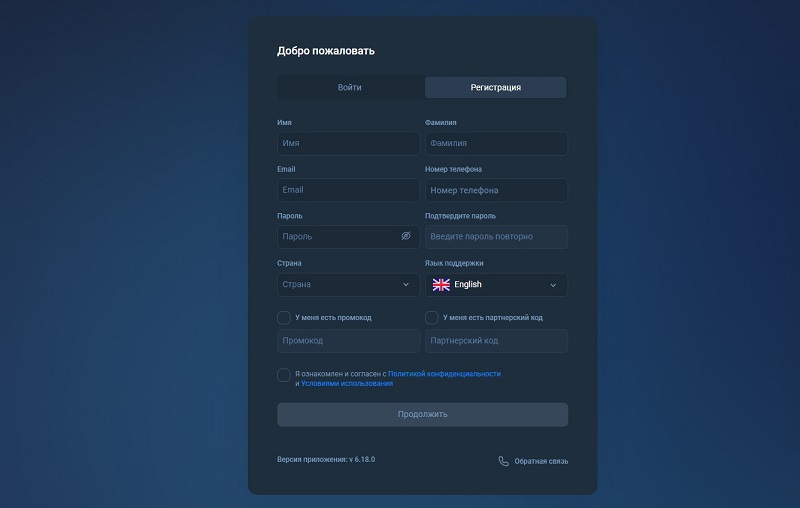The height and width of the screenshot is (508, 800).
Task: Click the chevron arrow in Страна field
Action: click(406, 285)
